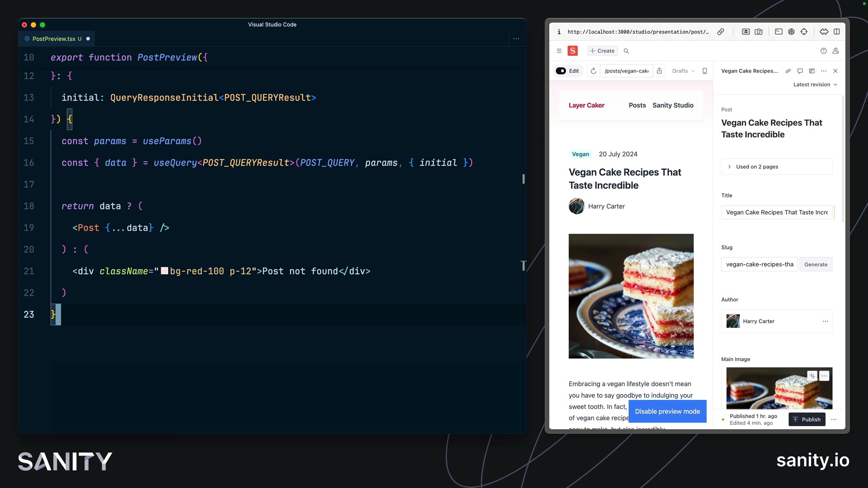Click the camera icon in the browser toolbar

759,32
